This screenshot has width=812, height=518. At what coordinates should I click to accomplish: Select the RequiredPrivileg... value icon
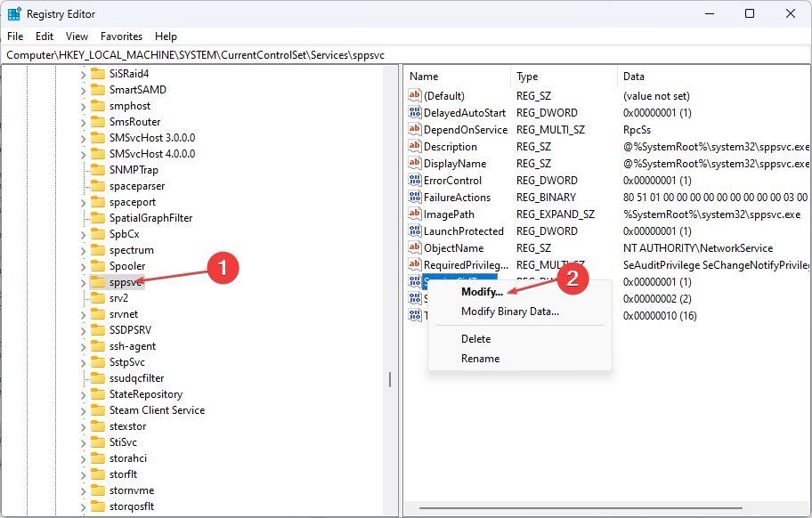[x=415, y=264]
